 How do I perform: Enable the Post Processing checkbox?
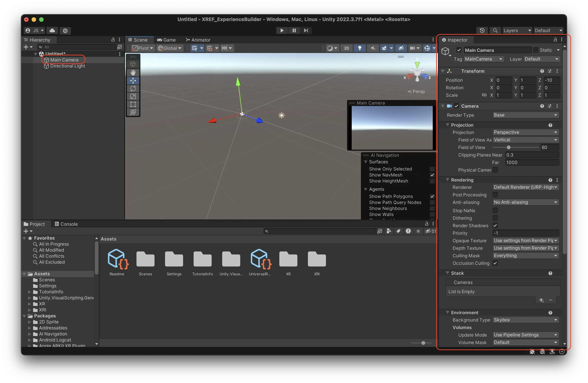[495, 195]
